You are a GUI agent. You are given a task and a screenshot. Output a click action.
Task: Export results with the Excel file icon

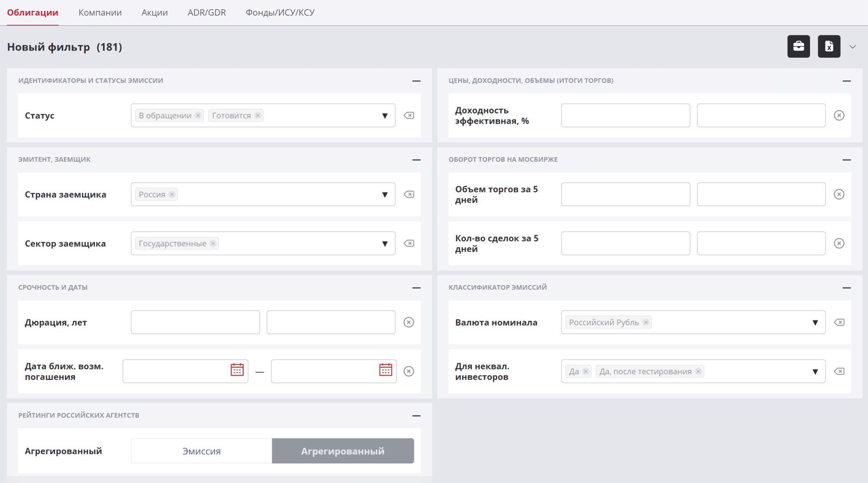[829, 47]
